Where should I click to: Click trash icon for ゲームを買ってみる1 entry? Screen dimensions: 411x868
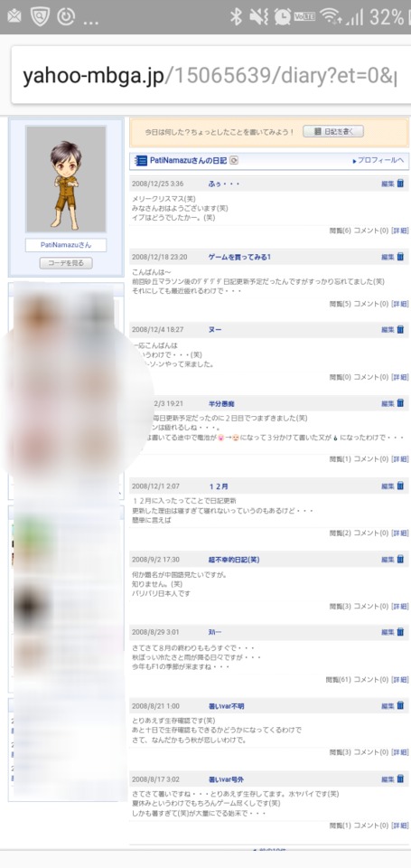coord(400,257)
